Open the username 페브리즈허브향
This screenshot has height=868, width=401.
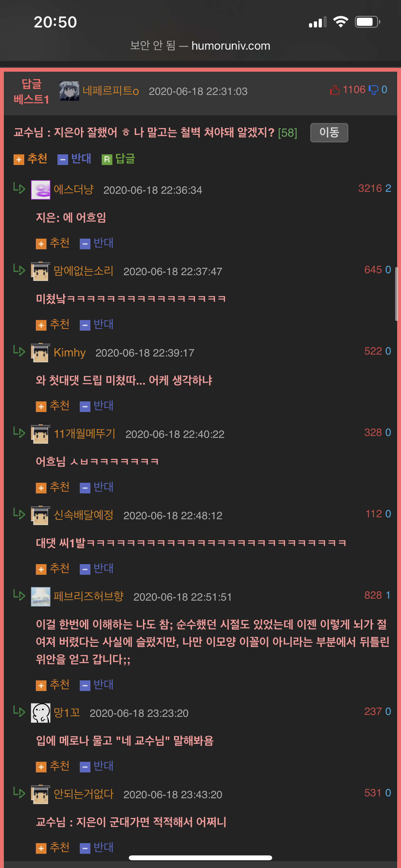(88, 596)
